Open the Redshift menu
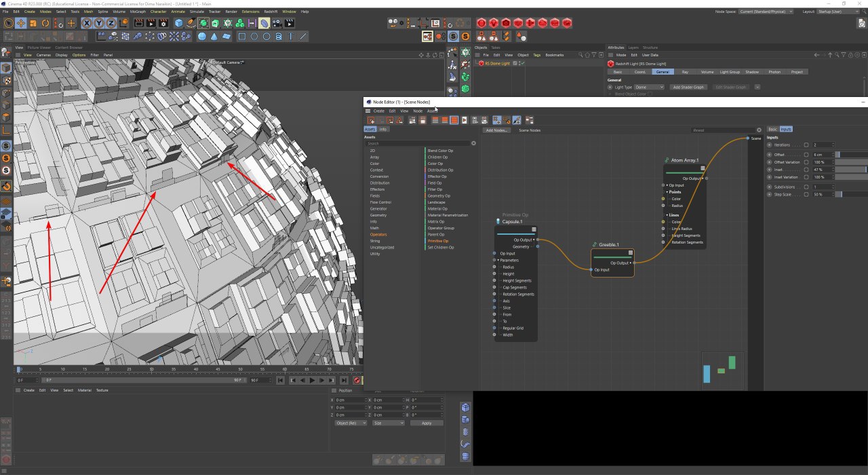The height and width of the screenshot is (475, 868). pos(271,12)
